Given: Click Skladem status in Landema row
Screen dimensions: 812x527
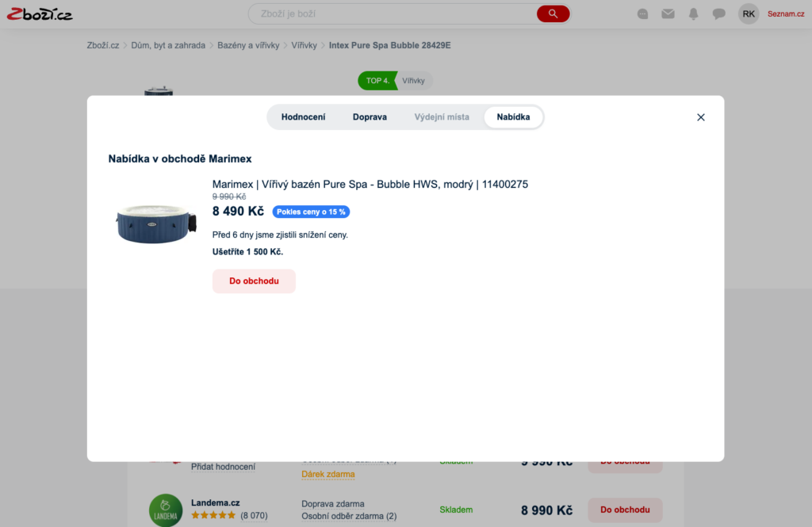Looking at the screenshot, I should click(x=456, y=510).
